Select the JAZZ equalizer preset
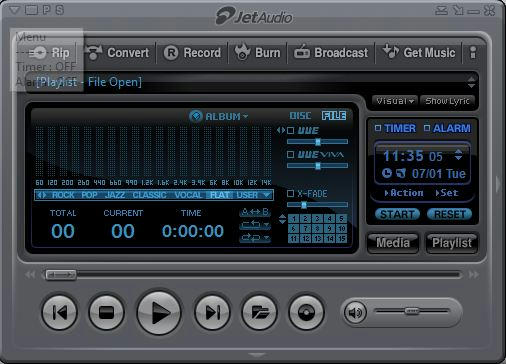506x364 pixels. click(115, 195)
